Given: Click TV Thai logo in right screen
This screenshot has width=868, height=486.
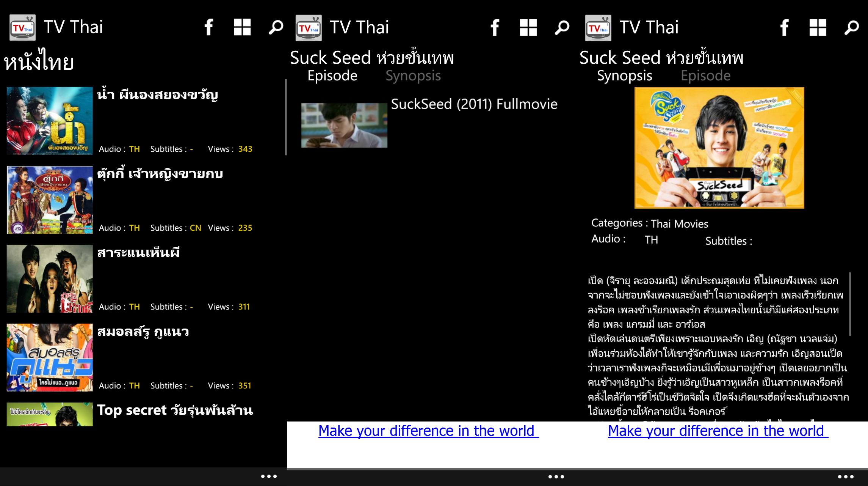Looking at the screenshot, I should tap(599, 28).
